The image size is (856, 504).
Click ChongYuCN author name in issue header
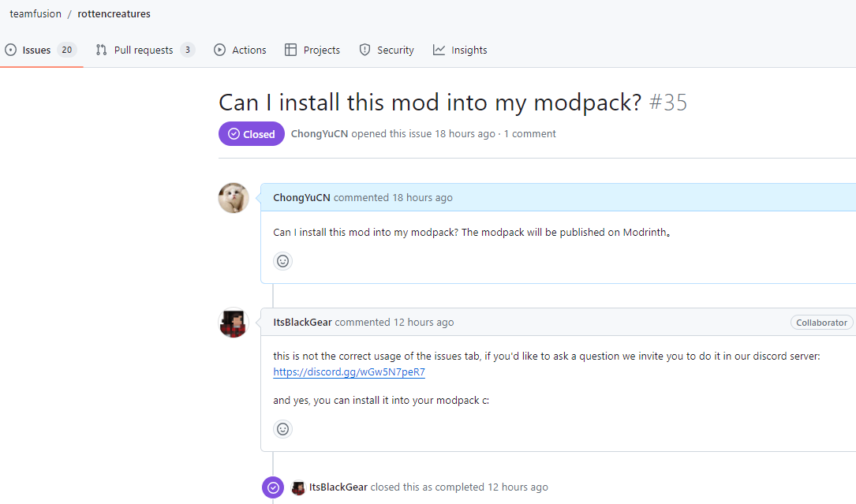coord(320,134)
